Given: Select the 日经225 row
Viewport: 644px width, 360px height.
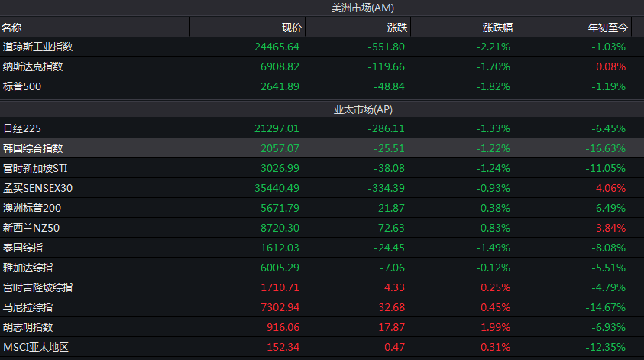Looking at the screenshot, I should point(22,128).
